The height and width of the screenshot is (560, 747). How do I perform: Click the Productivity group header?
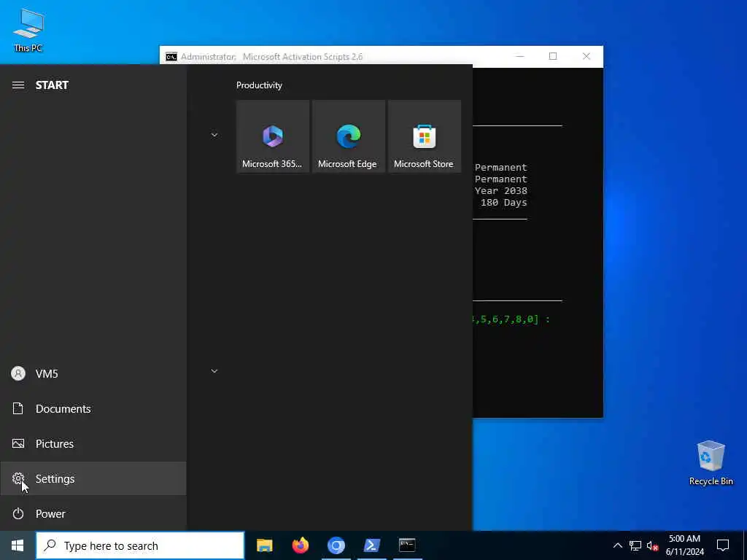[259, 85]
